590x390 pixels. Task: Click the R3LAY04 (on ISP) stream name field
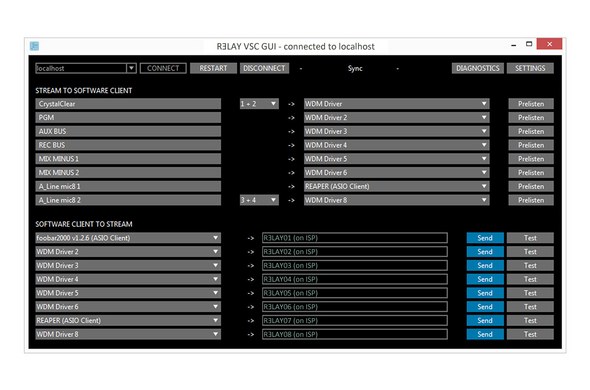pos(355,279)
